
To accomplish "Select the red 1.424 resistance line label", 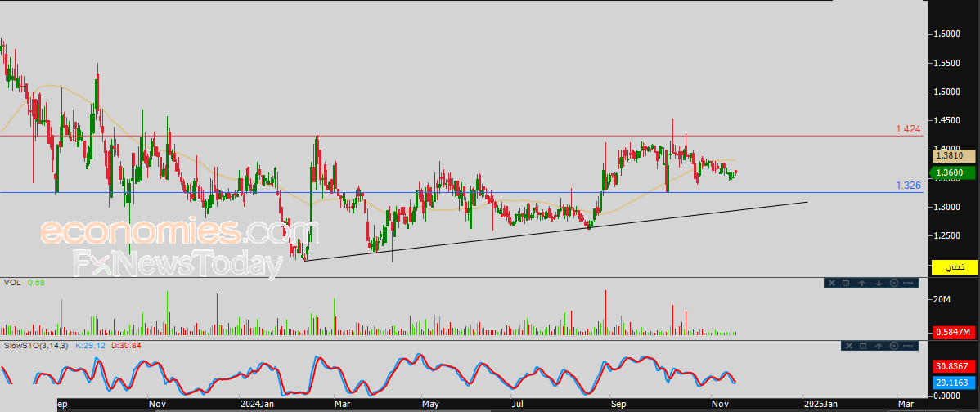I will [x=908, y=129].
